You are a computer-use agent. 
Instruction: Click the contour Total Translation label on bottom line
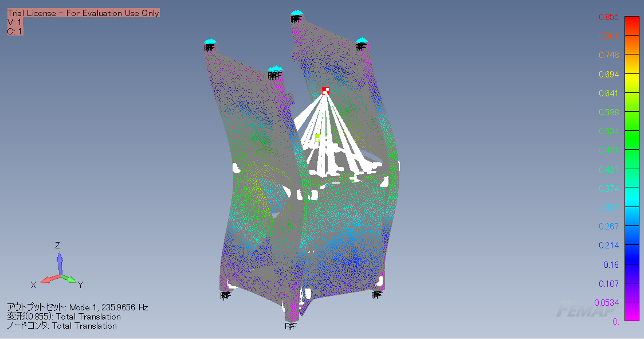tap(61, 326)
